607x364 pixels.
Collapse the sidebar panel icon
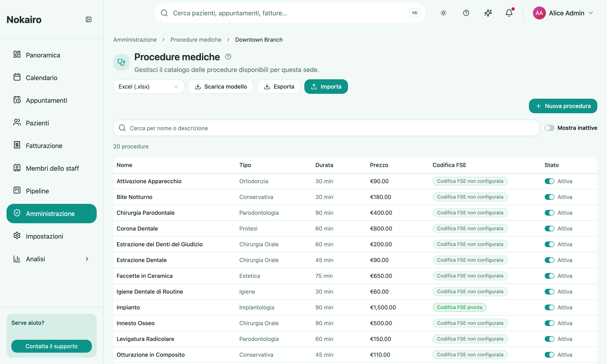89,19
